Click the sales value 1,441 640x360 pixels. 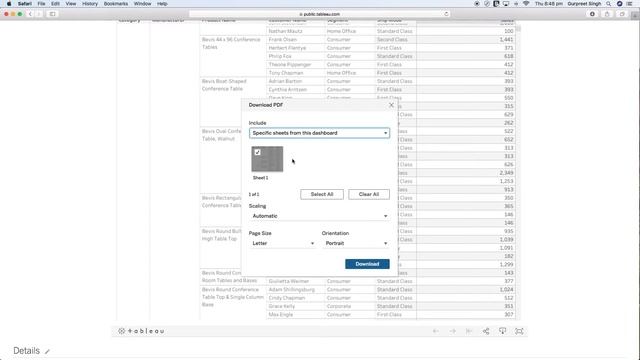tap(506, 40)
